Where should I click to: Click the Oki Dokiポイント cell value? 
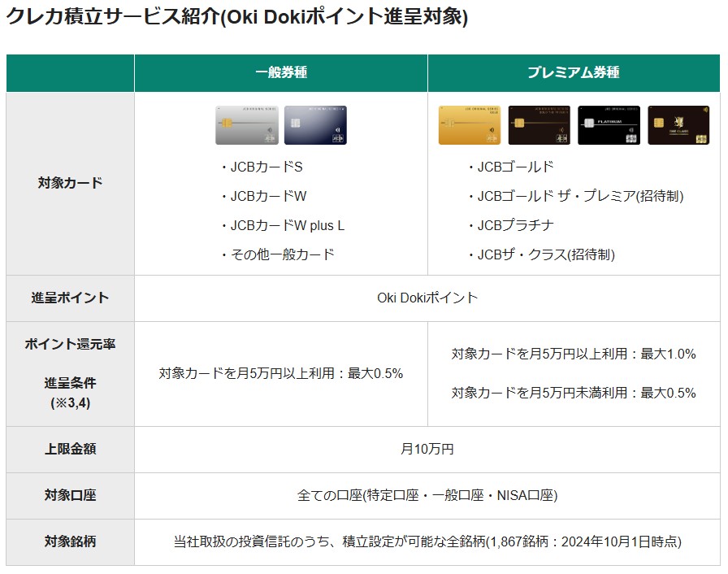tap(427, 298)
